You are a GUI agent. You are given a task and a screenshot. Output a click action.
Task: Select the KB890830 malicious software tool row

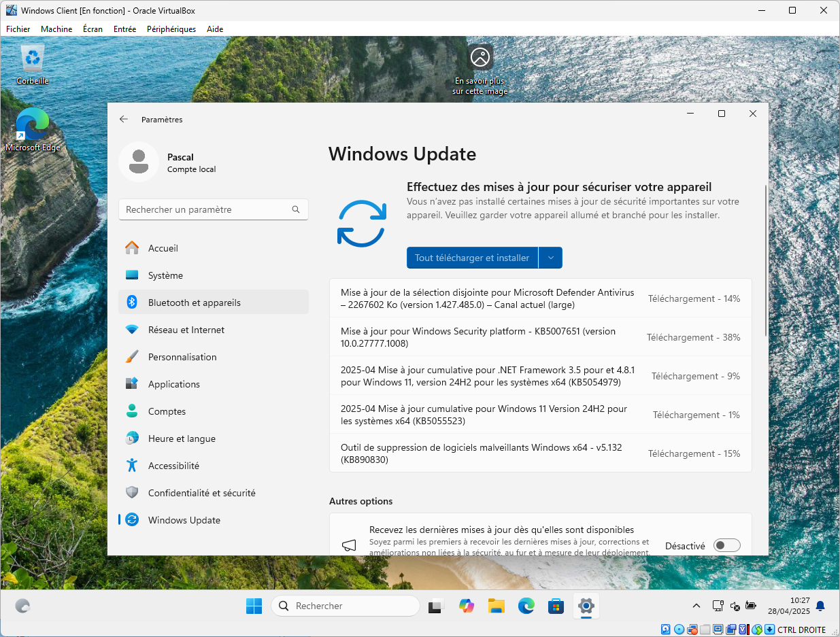pyautogui.click(x=540, y=453)
